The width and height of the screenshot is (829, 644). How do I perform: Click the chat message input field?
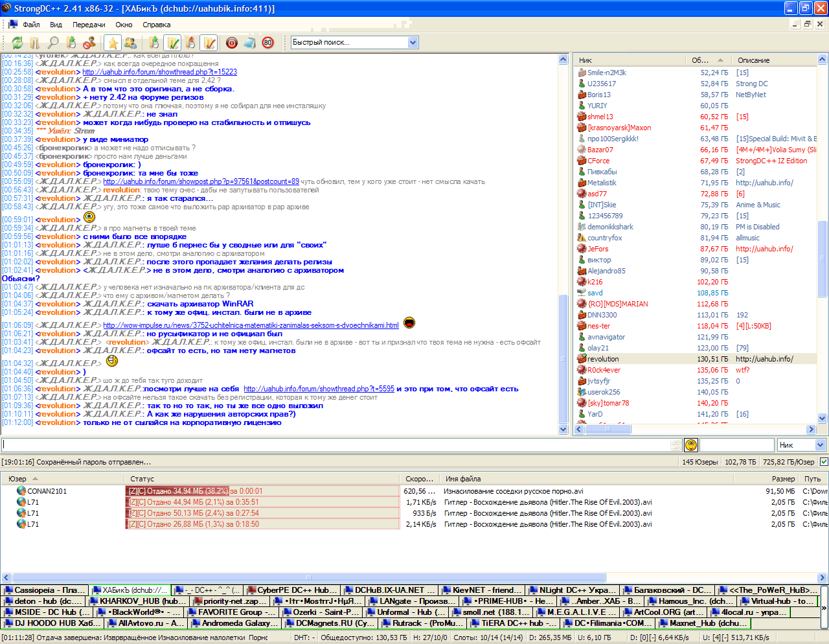pyautogui.click(x=335, y=445)
